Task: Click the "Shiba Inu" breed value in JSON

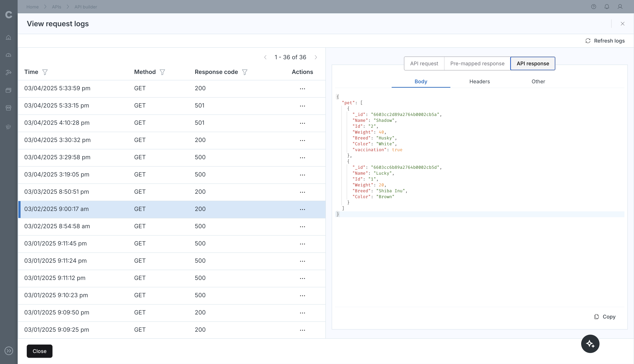Action: pos(390,191)
